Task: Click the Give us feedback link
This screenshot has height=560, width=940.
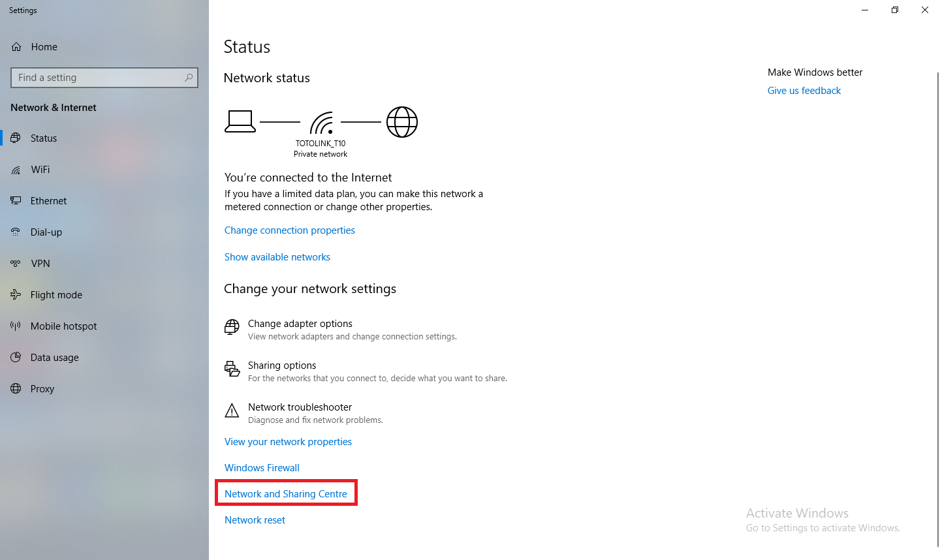Action: click(804, 91)
